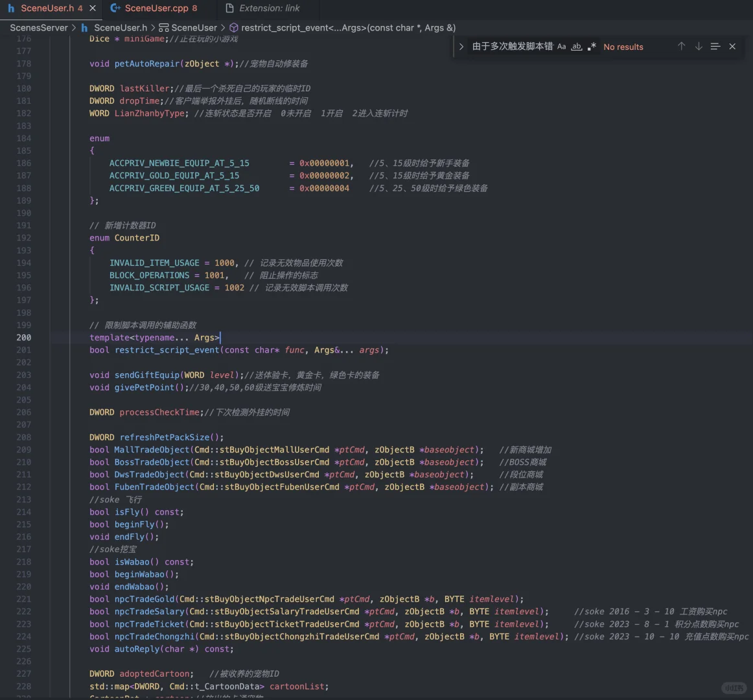Click processCheckTime variable
This screenshot has height=700, width=753.
pos(159,412)
